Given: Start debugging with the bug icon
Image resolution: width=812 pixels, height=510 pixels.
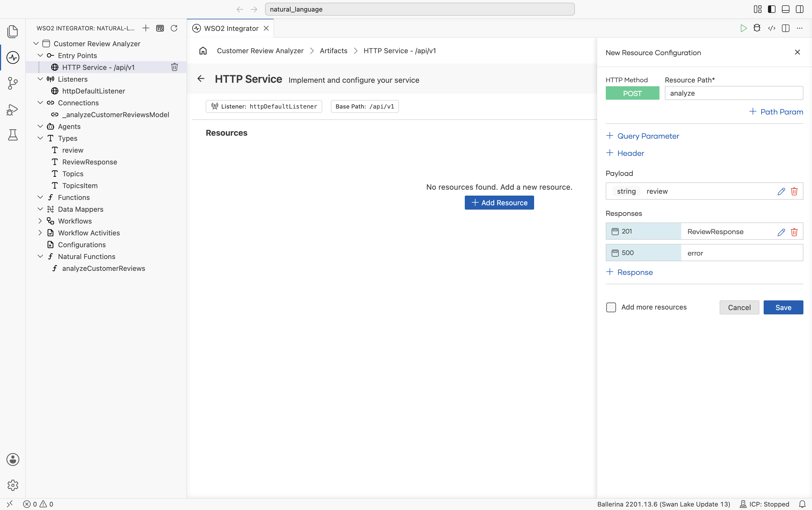Looking at the screenshot, I should tap(757, 28).
